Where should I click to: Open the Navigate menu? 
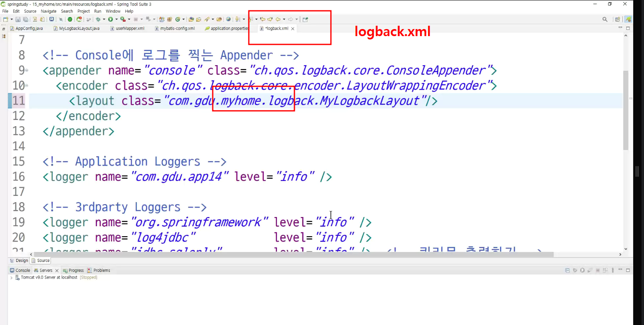click(x=49, y=11)
